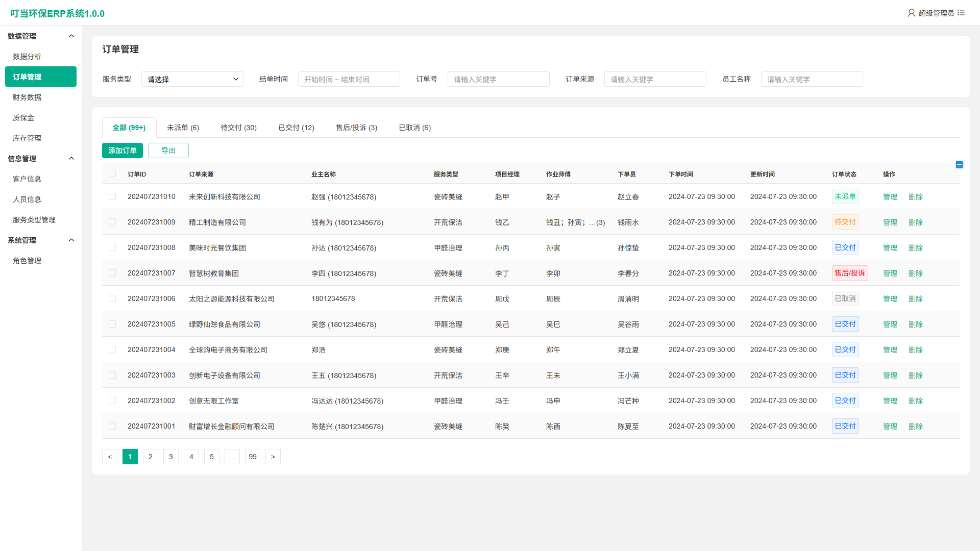Focus the 员工名称 keyword input

[812, 79]
